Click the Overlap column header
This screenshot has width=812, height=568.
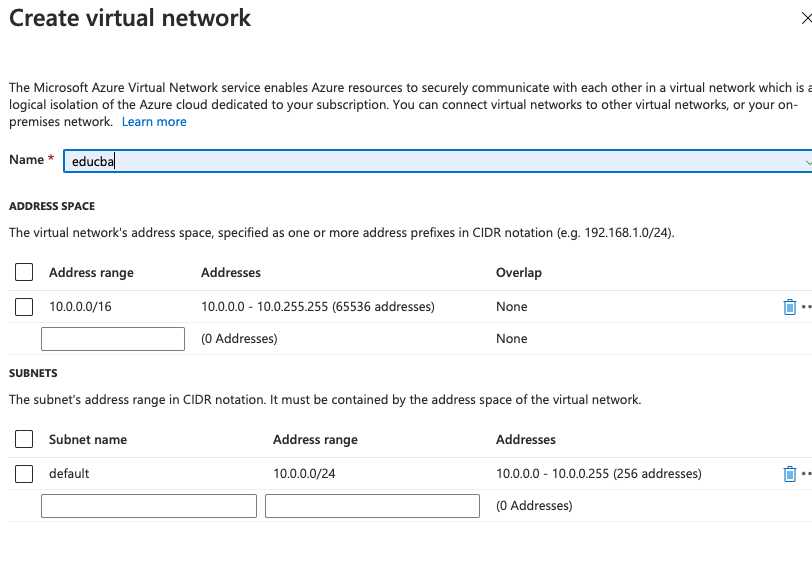[x=518, y=272]
